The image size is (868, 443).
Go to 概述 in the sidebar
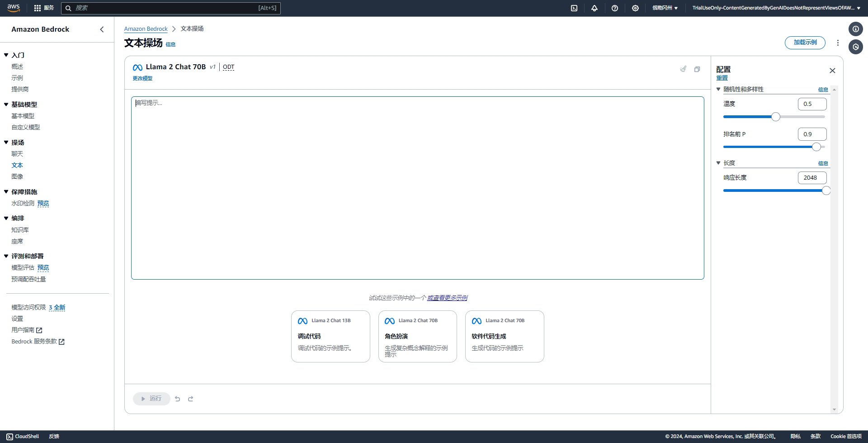[17, 67]
